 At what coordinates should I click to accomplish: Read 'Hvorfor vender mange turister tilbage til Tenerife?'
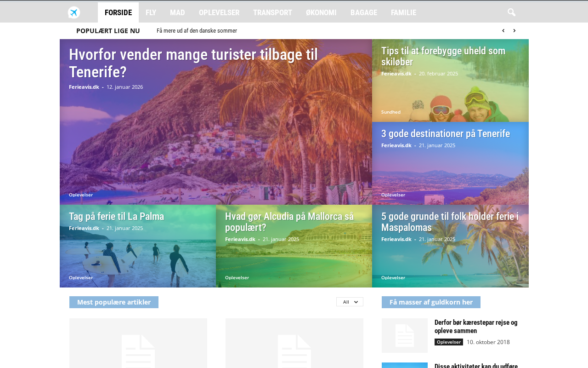(x=193, y=63)
